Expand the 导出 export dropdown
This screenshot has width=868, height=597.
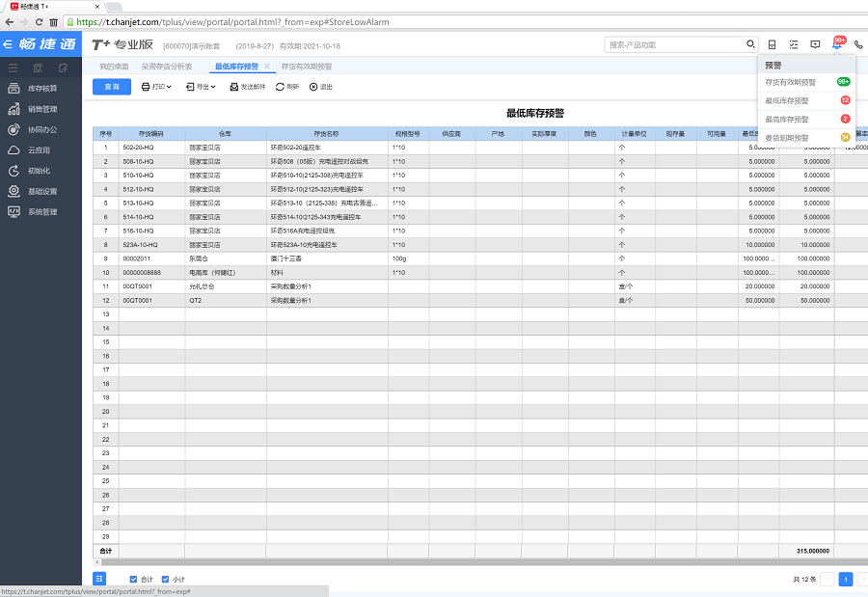point(201,87)
